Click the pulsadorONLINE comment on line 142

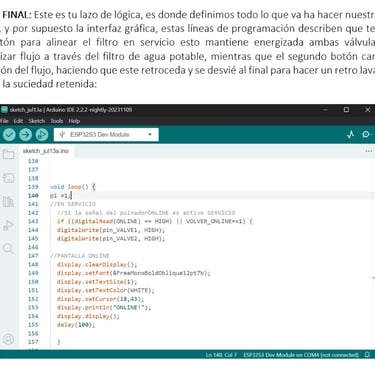[x=146, y=213]
